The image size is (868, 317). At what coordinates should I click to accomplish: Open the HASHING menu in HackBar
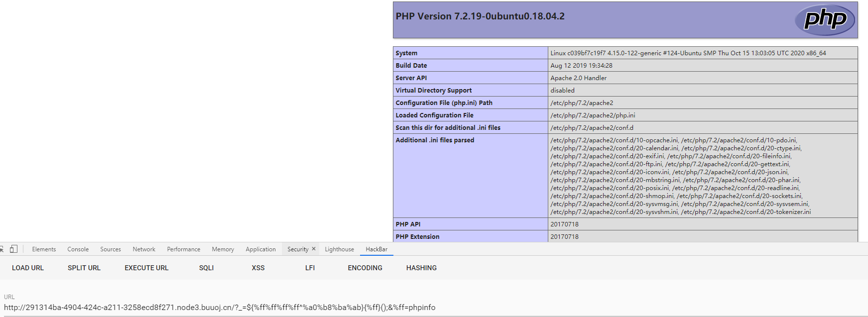coord(421,268)
